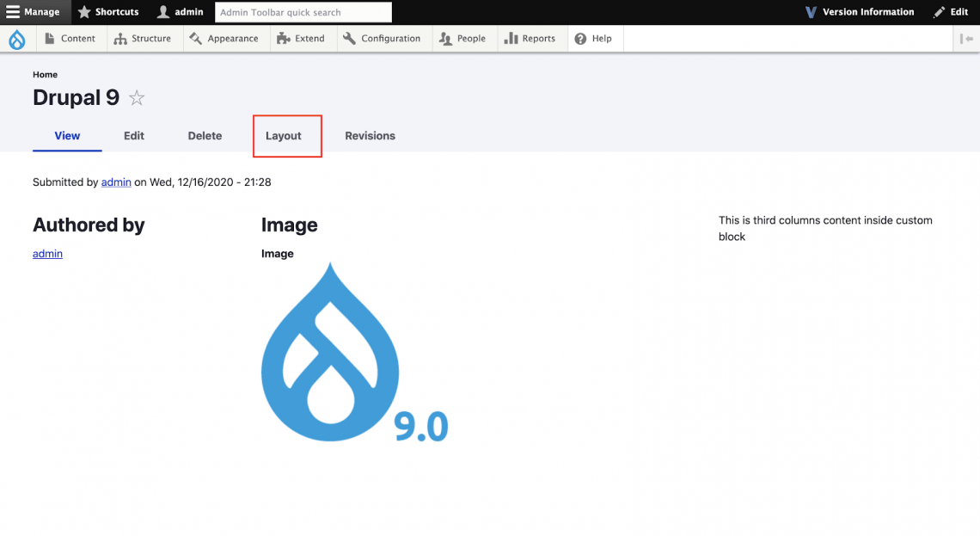Image resolution: width=980 pixels, height=536 pixels.
Task: Open the admin user menu
Action: [x=180, y=12]
